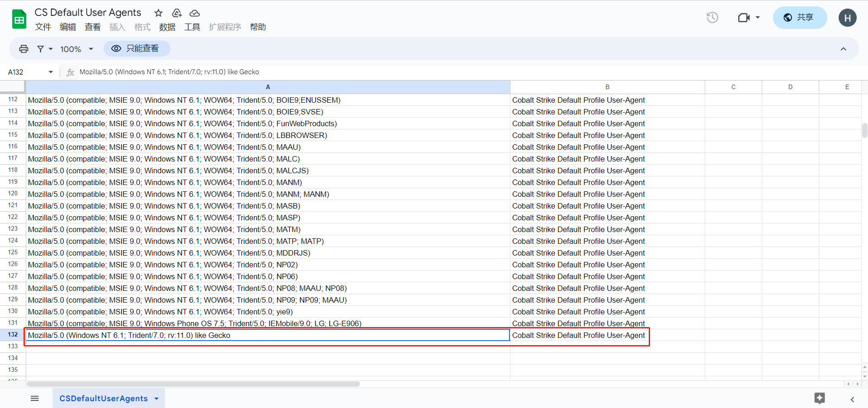Open the 文件 menu
Viewport: 868px width, 408px height.
pyautogui.click(x=43, y=27)
